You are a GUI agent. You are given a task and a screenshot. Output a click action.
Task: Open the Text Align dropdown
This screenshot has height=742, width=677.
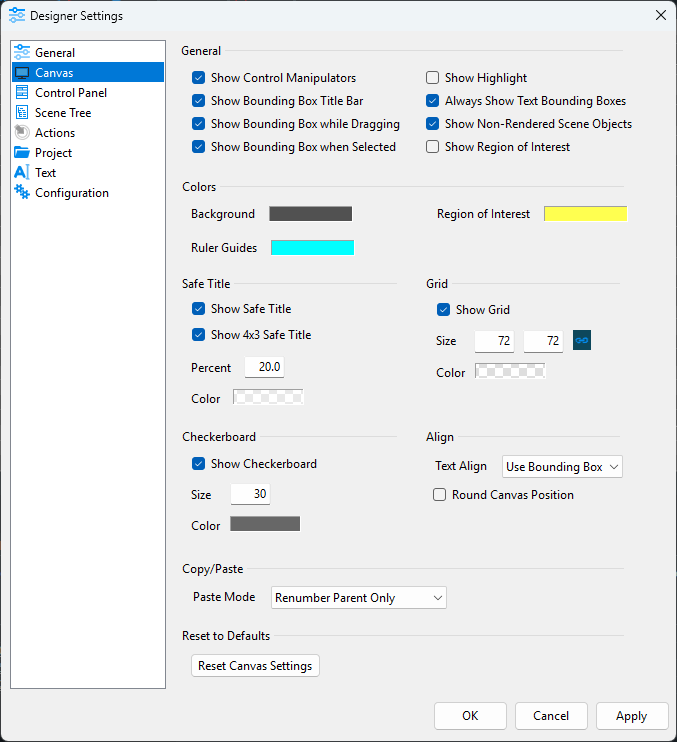[x=561, y=467]
